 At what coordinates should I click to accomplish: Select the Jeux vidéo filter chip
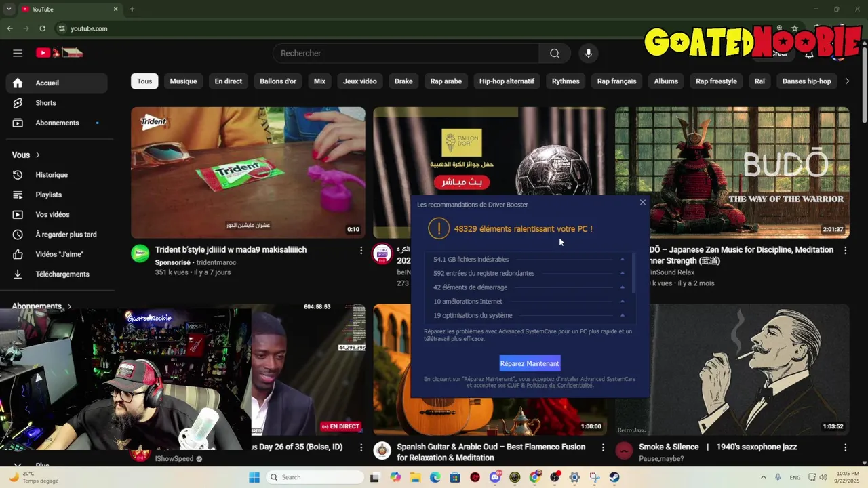(x=360, y=81)
